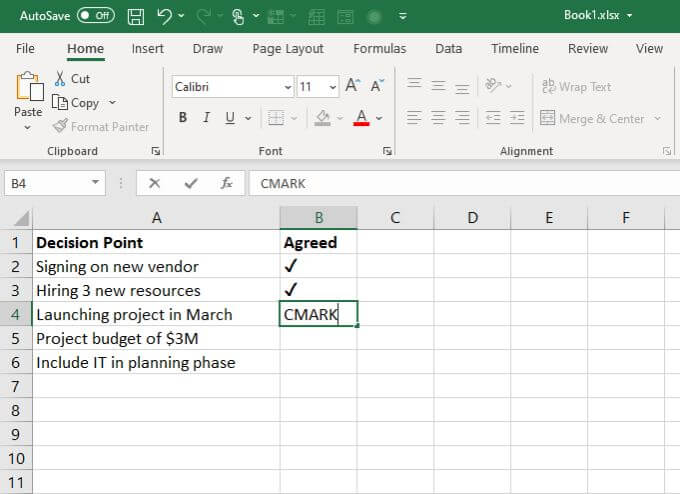
Task: Click the Center alignment icon
Action: (x=438, y=118)
